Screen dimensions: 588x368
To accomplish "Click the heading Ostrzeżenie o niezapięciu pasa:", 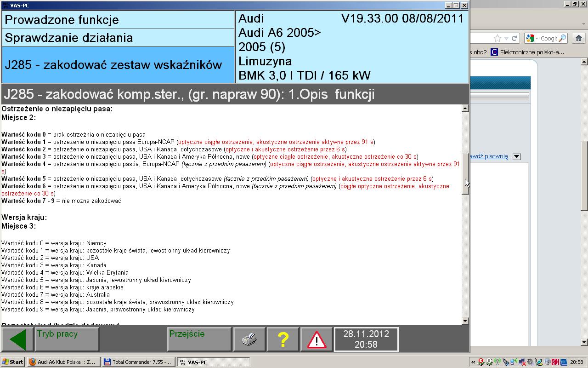I will [57, 109].
